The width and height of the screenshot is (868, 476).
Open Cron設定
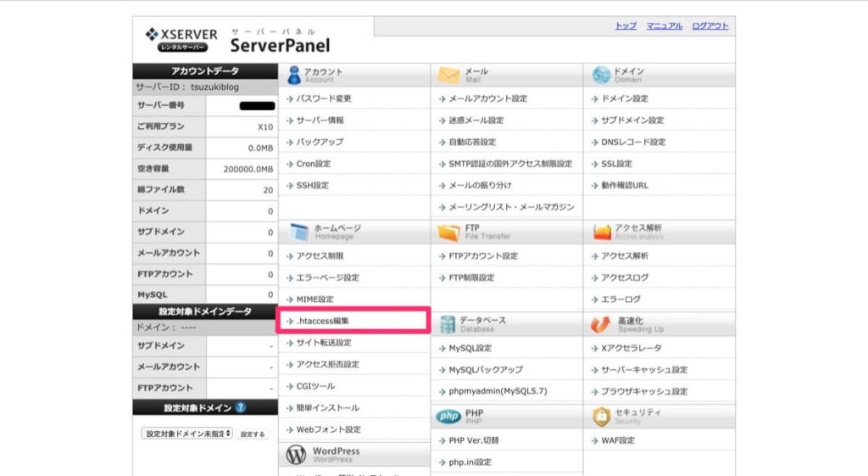pyautogui.click(x=314, y=164)
